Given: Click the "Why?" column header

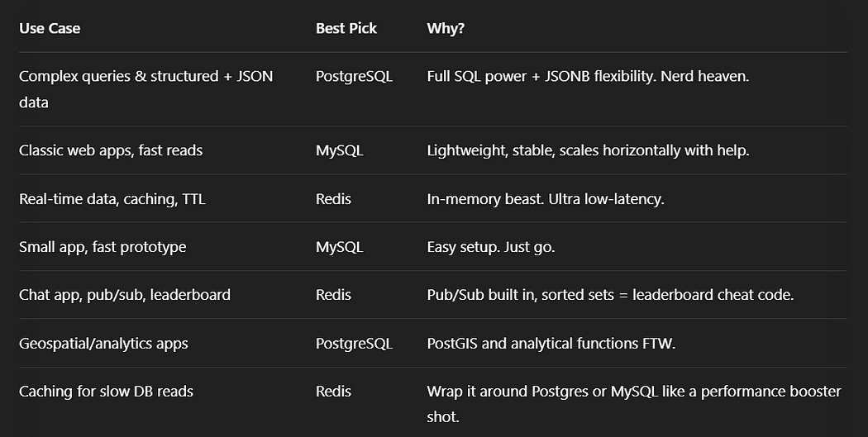Looking at the screenshot, I should [446, 28].
